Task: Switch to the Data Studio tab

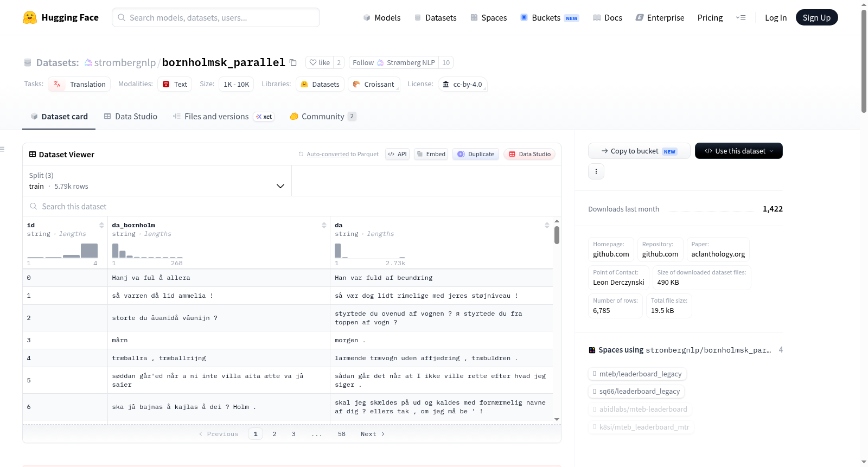Action: pos(131,116)
